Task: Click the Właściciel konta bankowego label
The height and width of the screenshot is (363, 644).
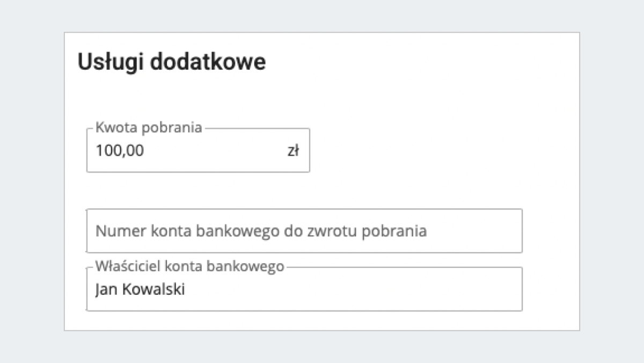Action: tap(189, 266)
